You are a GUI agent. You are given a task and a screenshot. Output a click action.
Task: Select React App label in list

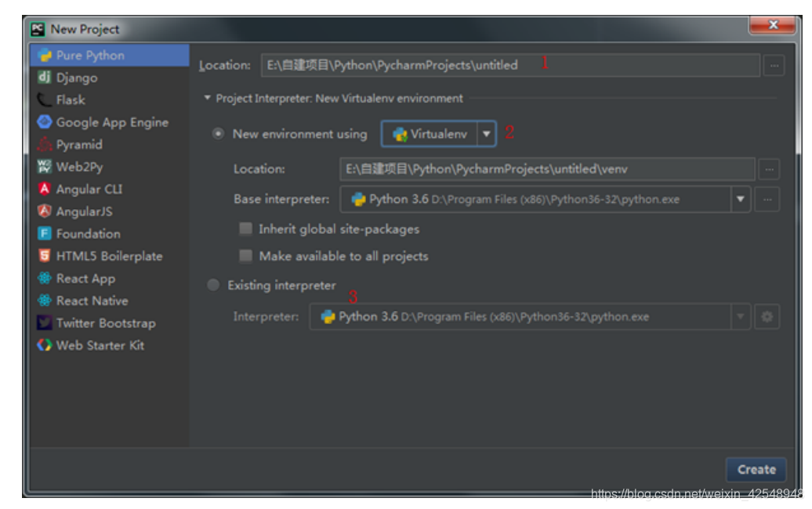[85, 278]
